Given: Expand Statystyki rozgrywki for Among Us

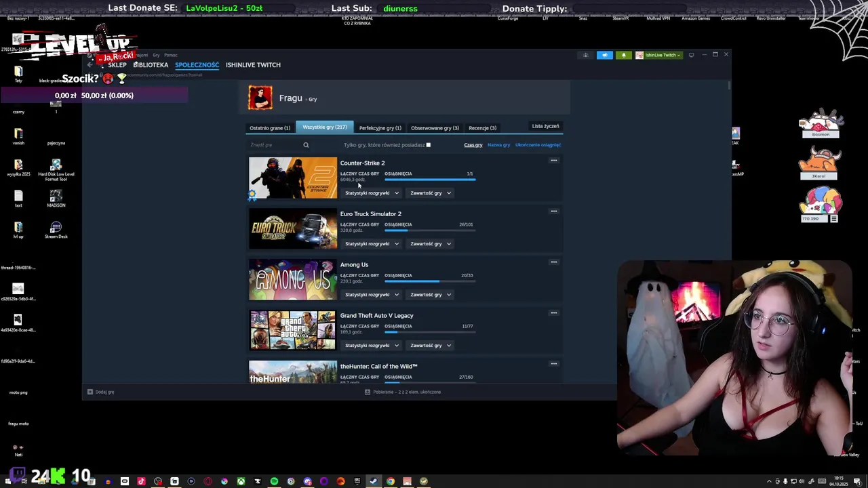Looking at the screenshot, I should tap(372, 295).
